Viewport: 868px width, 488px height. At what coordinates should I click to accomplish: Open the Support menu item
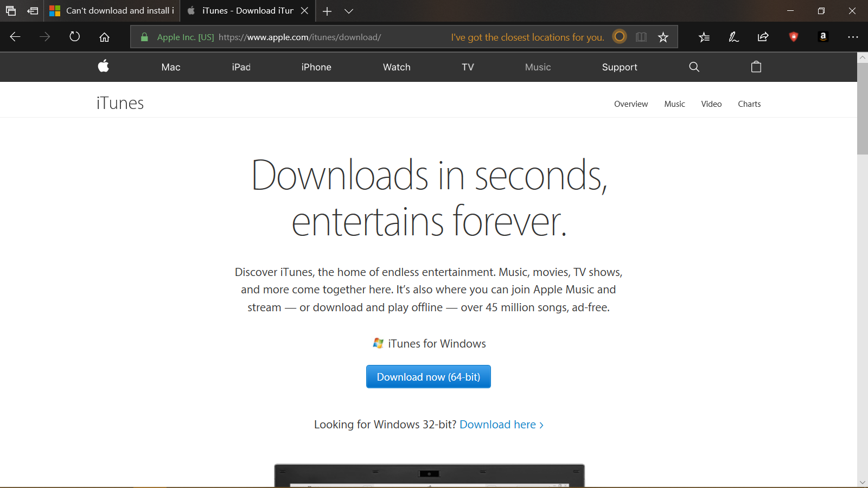click(x=620, y=67)
